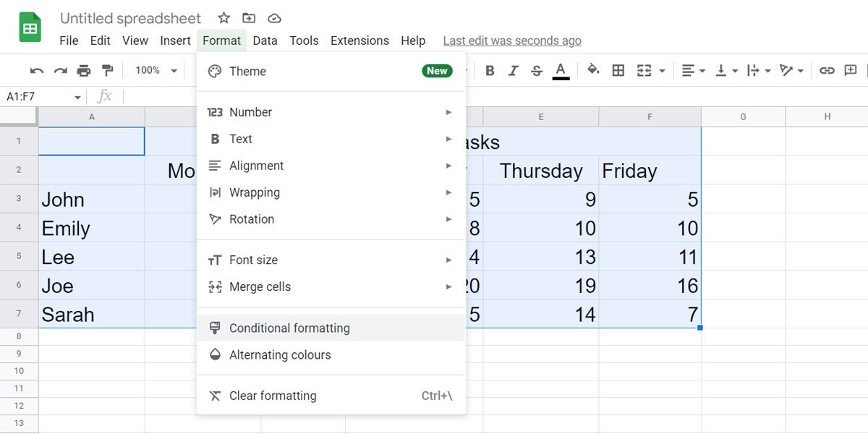Select row 3 header
Image resolution: width=868 pixels, height=434 pixels.
19,199
